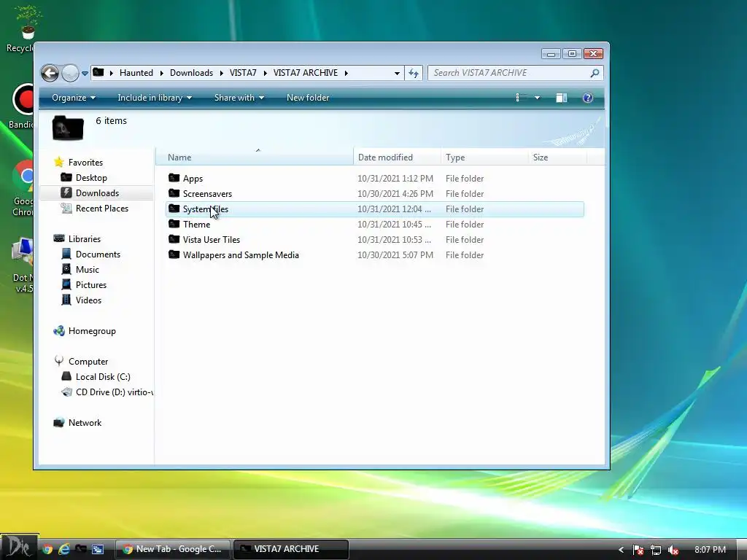Click the Start button on taskbar
The width and height of the screenshot is (747, 560).
coord(19,547)
